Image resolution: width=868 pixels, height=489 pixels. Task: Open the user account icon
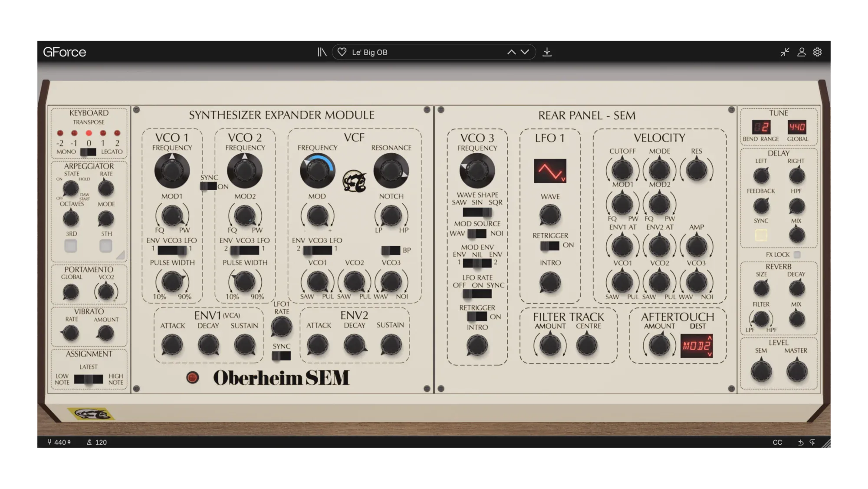coord(802,52)
